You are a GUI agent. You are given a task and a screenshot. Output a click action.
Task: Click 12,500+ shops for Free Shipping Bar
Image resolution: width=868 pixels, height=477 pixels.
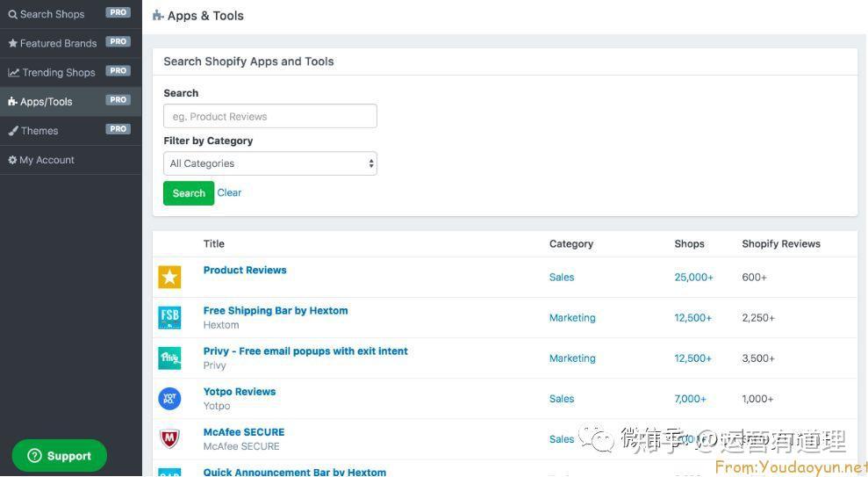[x=693, y=317]
